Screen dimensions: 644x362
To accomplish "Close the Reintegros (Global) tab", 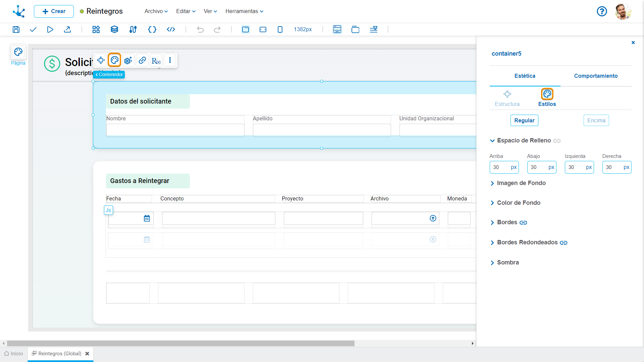I will pos(87,354).
